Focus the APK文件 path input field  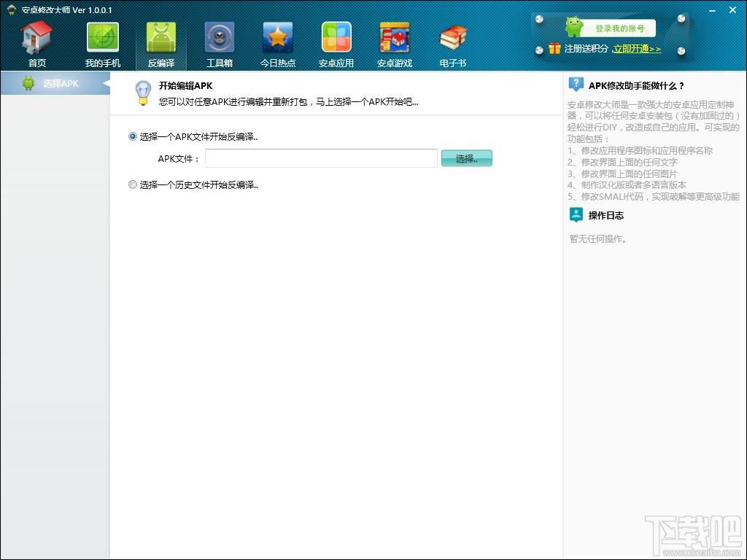tap(321, 158)
